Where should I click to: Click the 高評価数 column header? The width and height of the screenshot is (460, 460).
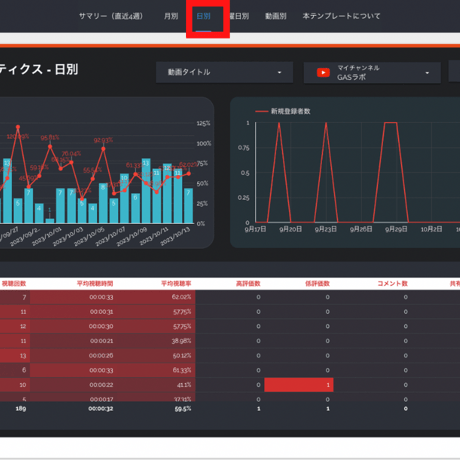[x=248, y=284]
